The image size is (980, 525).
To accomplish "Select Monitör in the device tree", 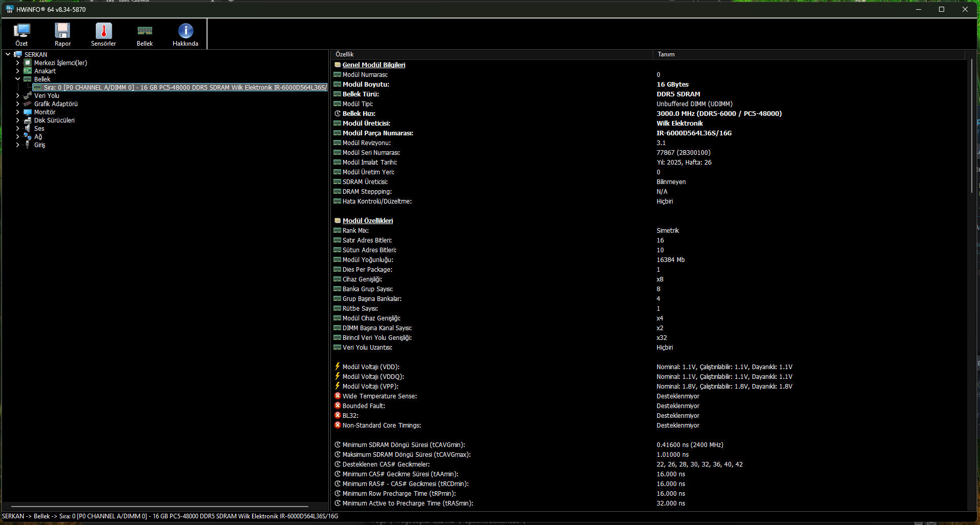I will coord(45,112).
